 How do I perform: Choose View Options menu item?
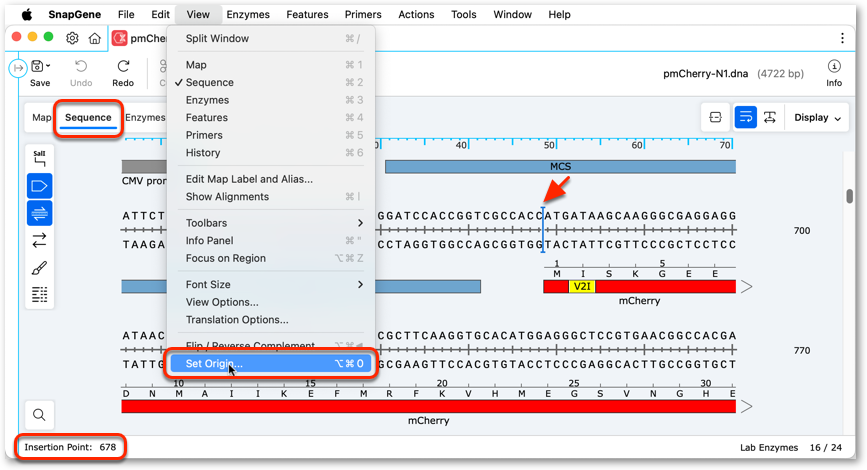coord(271,302)
